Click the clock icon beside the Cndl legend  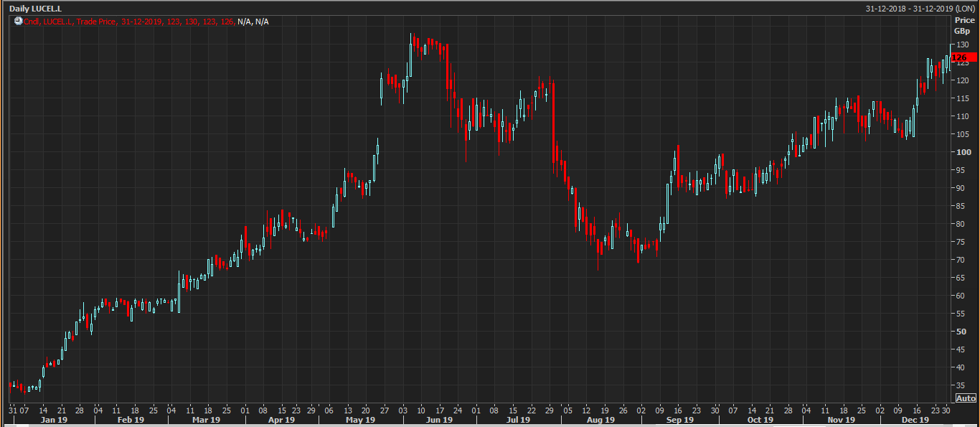pos(18,22)
